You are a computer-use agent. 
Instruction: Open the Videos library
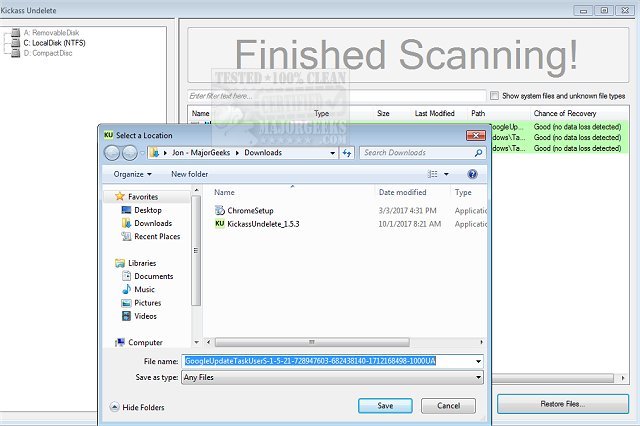click(145, 316)
